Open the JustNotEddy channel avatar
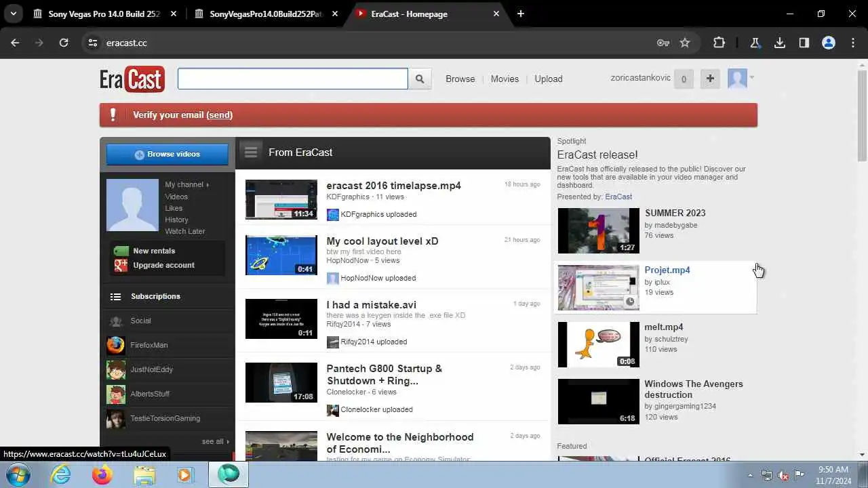This screenshot has height=488, width=868. [x=116, y=369]
